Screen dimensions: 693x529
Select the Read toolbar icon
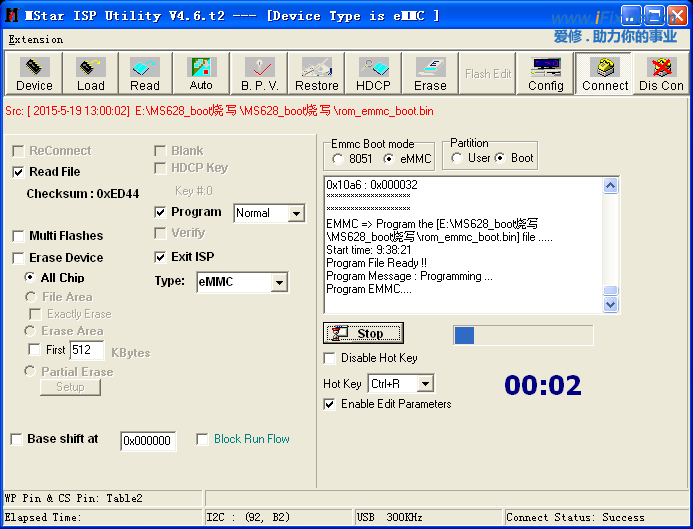[x=145, y=73]
